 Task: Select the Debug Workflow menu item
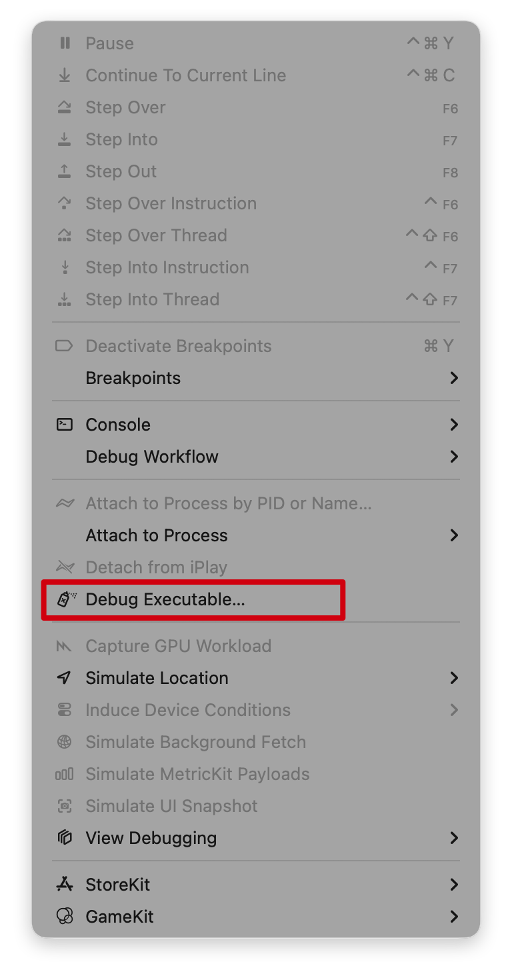[x=152, y=457]
